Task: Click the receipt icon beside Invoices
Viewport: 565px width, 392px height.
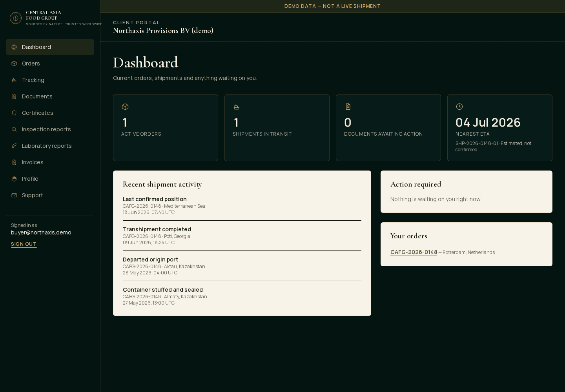Action: 14,162
